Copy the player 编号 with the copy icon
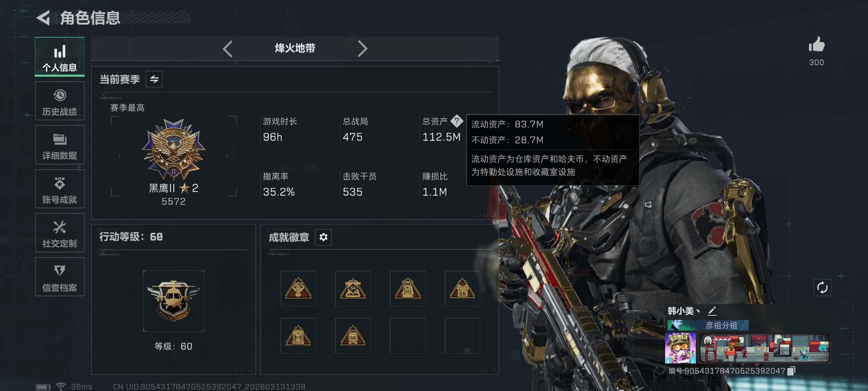868x391 pixels. (792, 371)
